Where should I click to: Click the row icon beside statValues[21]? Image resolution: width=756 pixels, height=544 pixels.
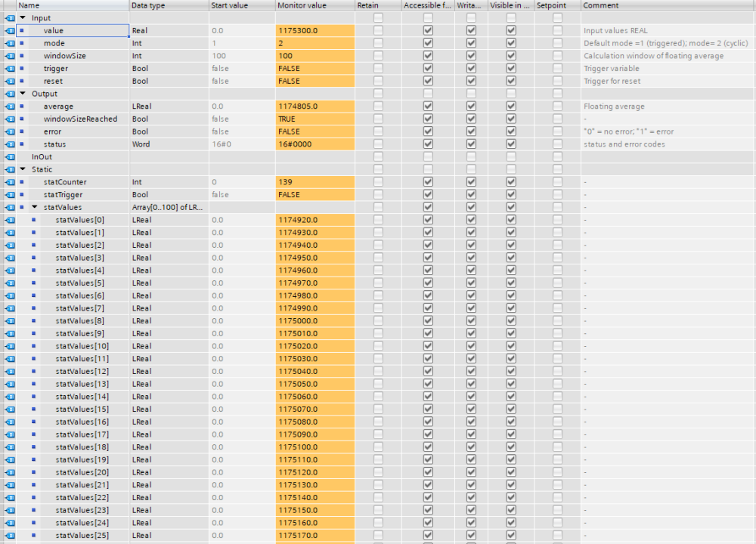click(10, 485)
